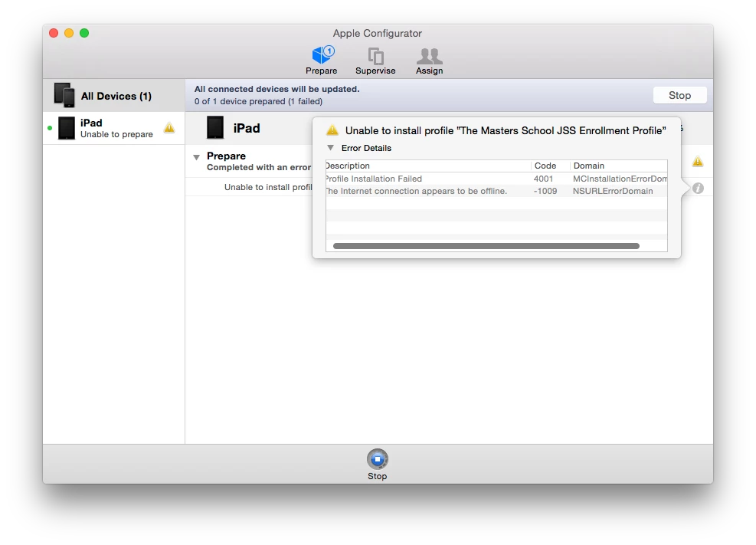The width and height of the screenshot is (756, 545).
Task: Close the Apple Configurator window
Action: click(54, 33)
